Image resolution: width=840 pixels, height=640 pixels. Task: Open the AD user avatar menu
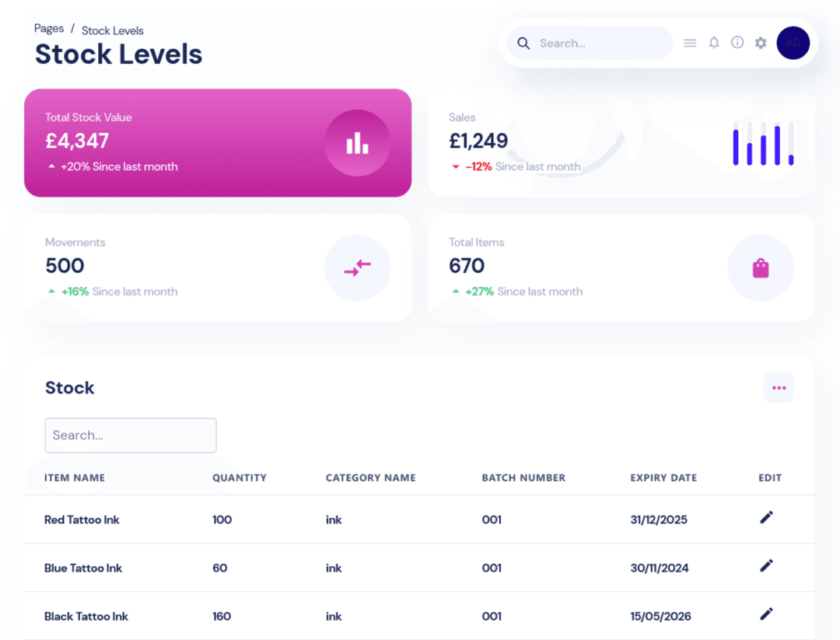click(793, 43)
